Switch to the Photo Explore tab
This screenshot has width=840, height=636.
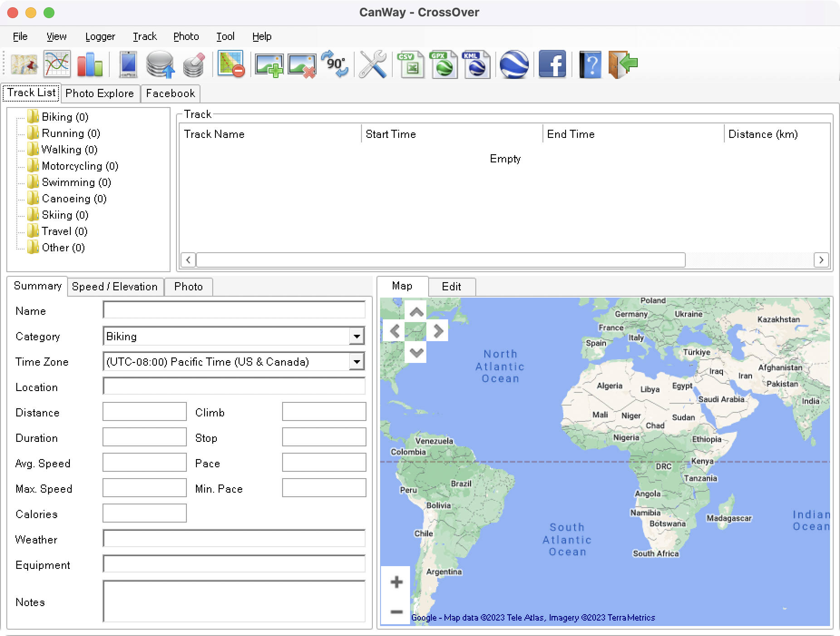pyautogui.click(x=100, y=93)
